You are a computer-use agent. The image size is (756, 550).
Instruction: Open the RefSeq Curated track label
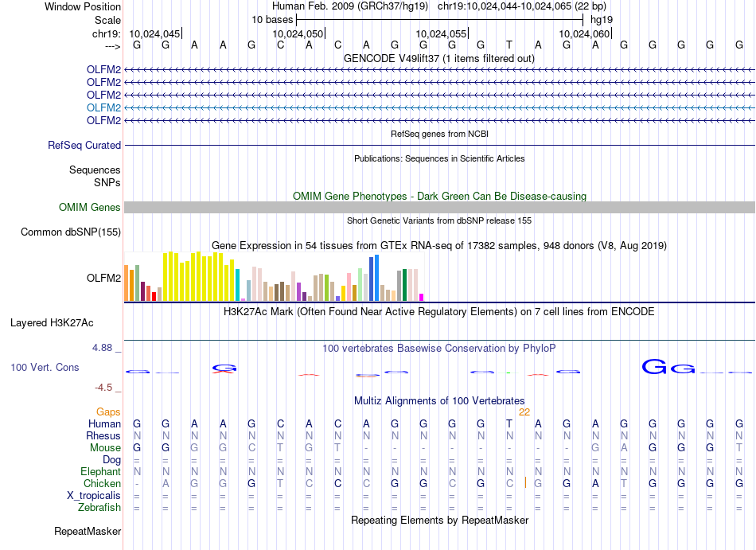pos(84,145)
